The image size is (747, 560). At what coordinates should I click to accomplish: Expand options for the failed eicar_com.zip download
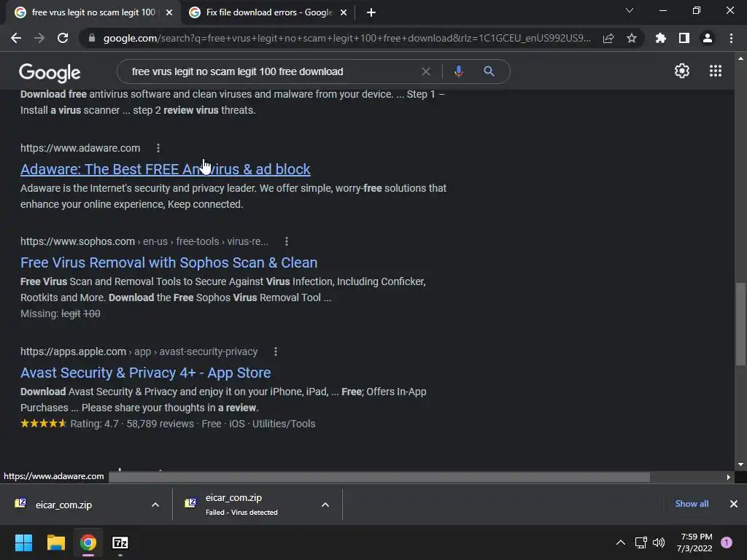coord(325,505)
